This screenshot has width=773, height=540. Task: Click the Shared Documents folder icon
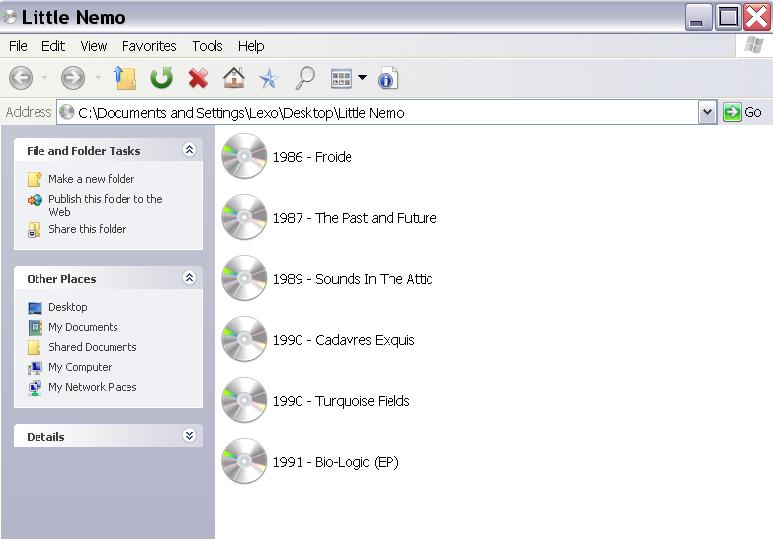tap(34, 347)
